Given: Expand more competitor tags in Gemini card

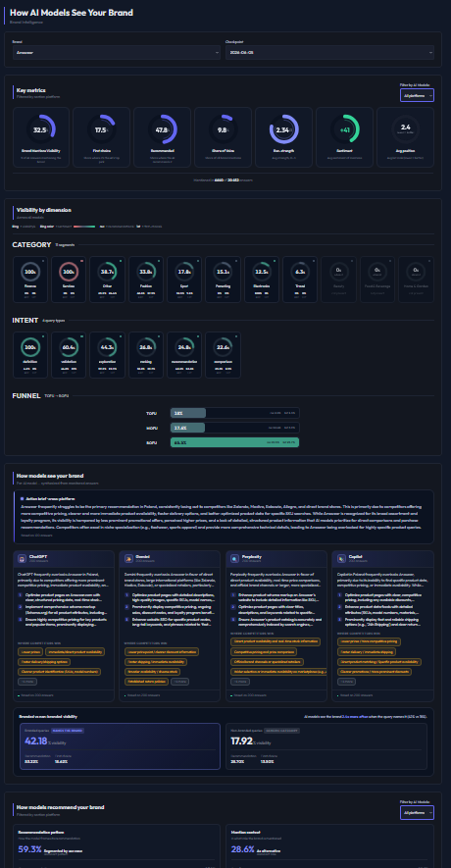Looking at the screenshot, I should pyautogui.click(x=179, y=682).
